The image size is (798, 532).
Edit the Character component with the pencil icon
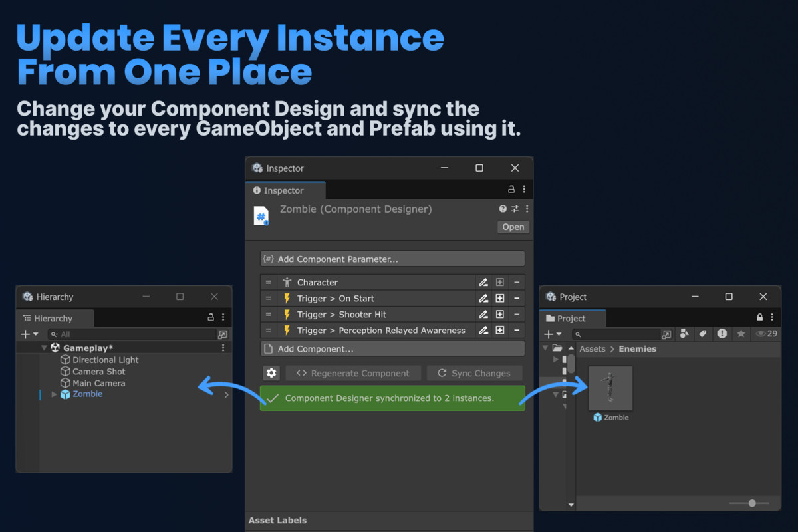(483, 283)
